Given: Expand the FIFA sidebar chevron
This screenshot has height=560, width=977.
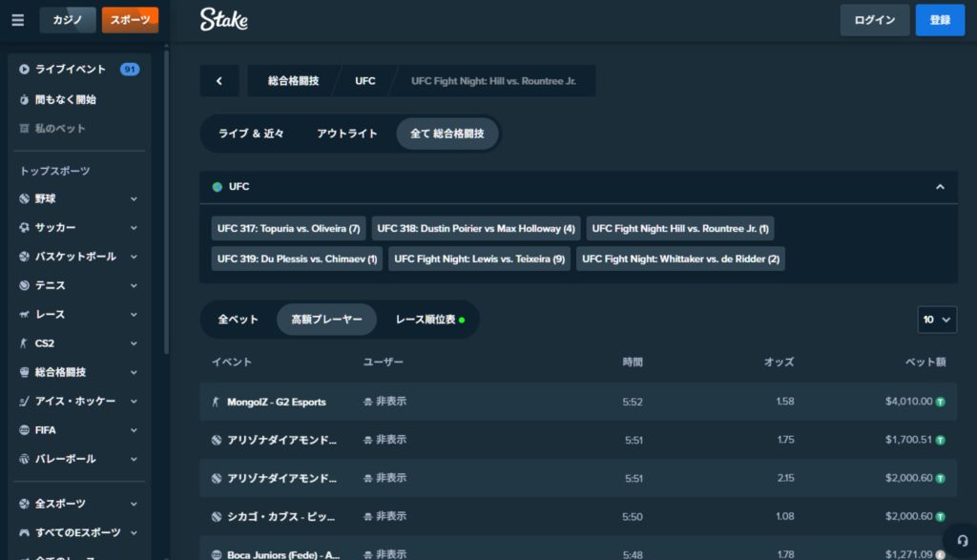Looking at the screenshot, I should (x=134, y=430).
